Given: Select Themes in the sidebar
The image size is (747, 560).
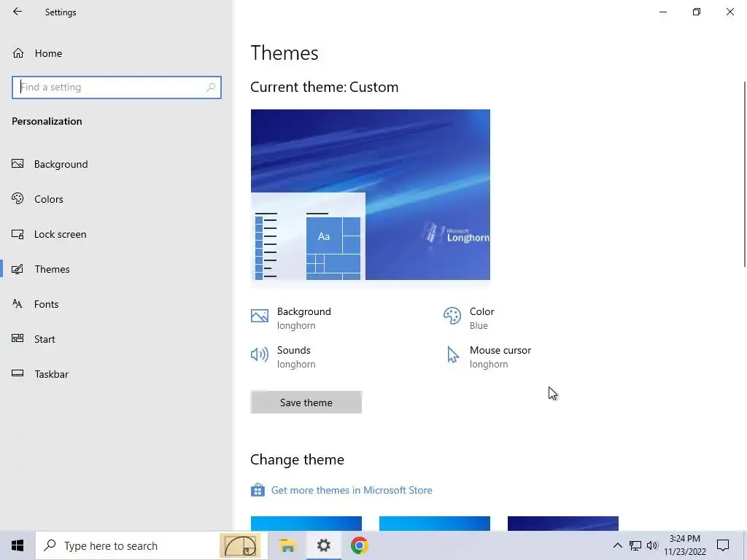Looking at the screenshot, I should (52, 269).
